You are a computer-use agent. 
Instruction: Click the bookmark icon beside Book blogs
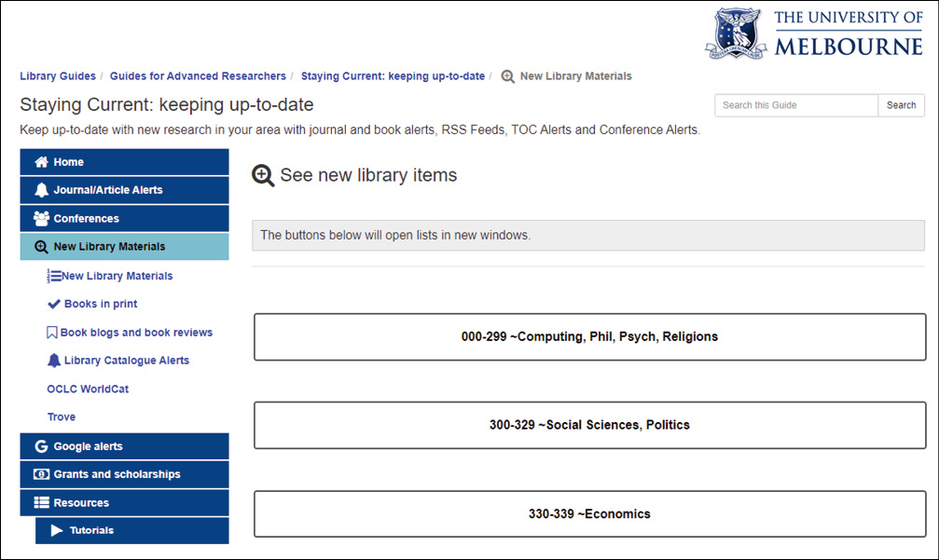(x=52, y=333)
